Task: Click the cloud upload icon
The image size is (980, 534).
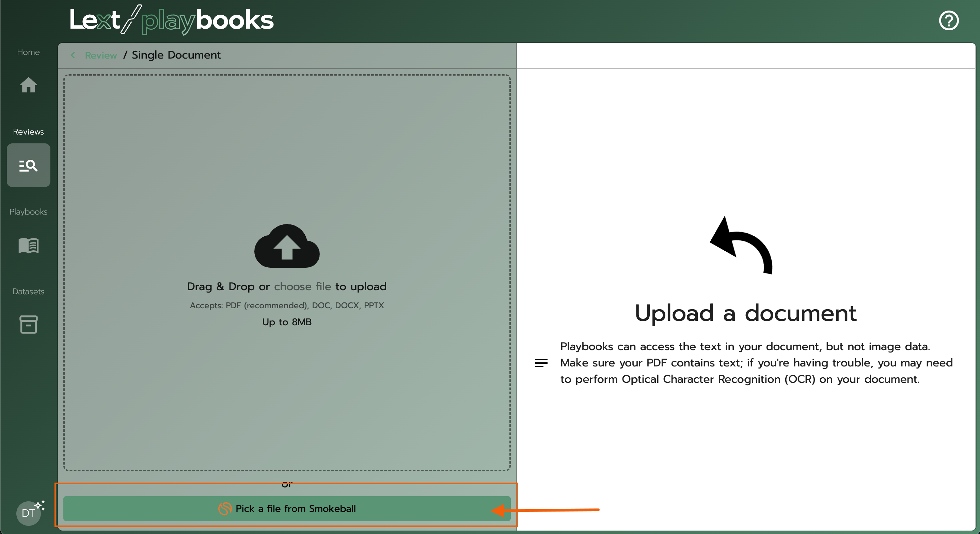Action: (x=287, y=246)
